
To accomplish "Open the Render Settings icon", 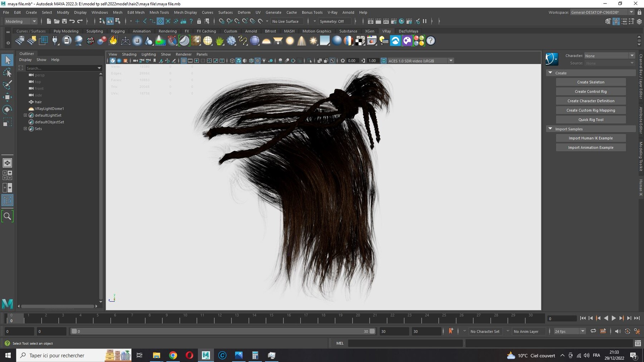I will point(394,21).
